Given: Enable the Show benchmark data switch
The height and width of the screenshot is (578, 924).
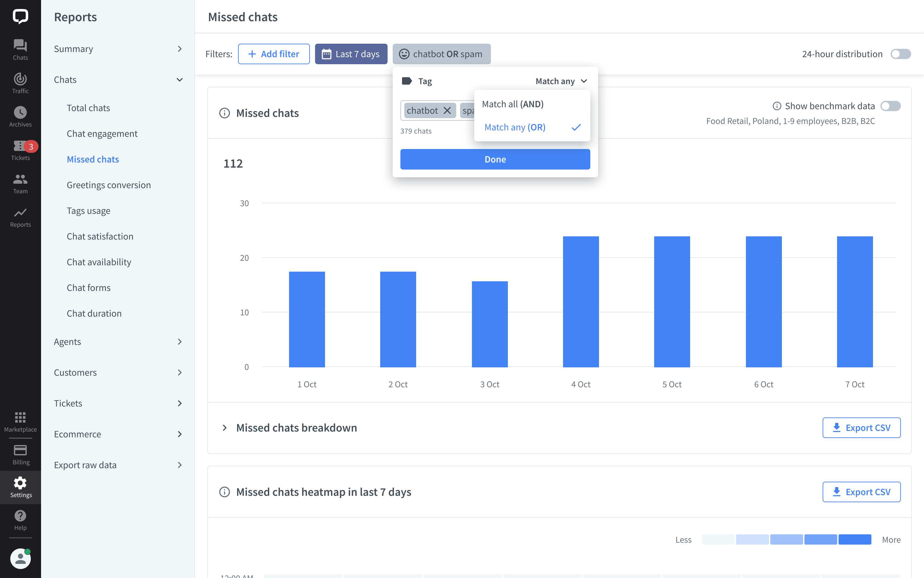Looking at the screenshot, I should pyautogui.click(x=890, y=106).
